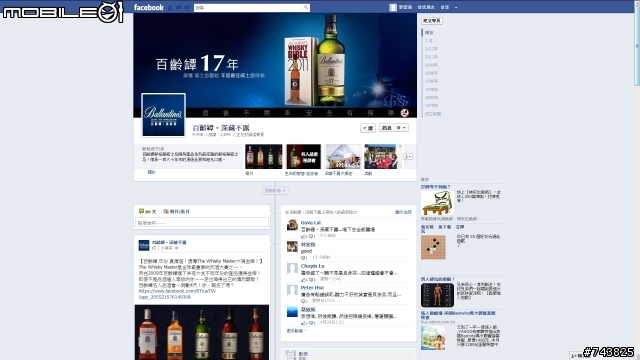This screenshot has height=360, width=640.
Task: Open the gear settings dropdown on page header
Action: pos(401,128)
